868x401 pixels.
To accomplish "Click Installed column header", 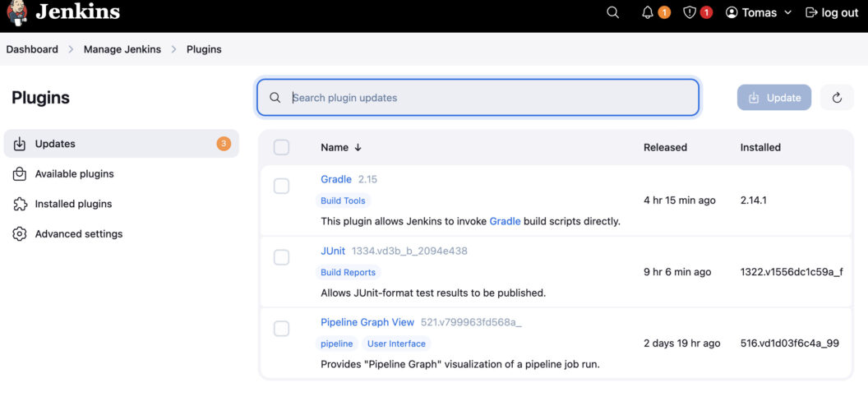I will tap(760, 147).
